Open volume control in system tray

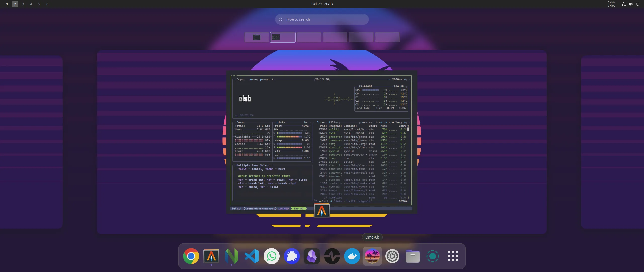click(631, 4)
